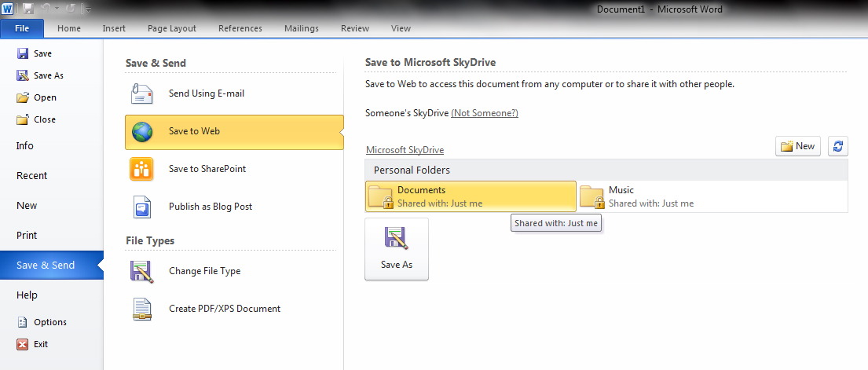Viewport: 868px width, 370px height.
Task: Refresh the SkyDrive folder list
Action: tap(838, 146)
